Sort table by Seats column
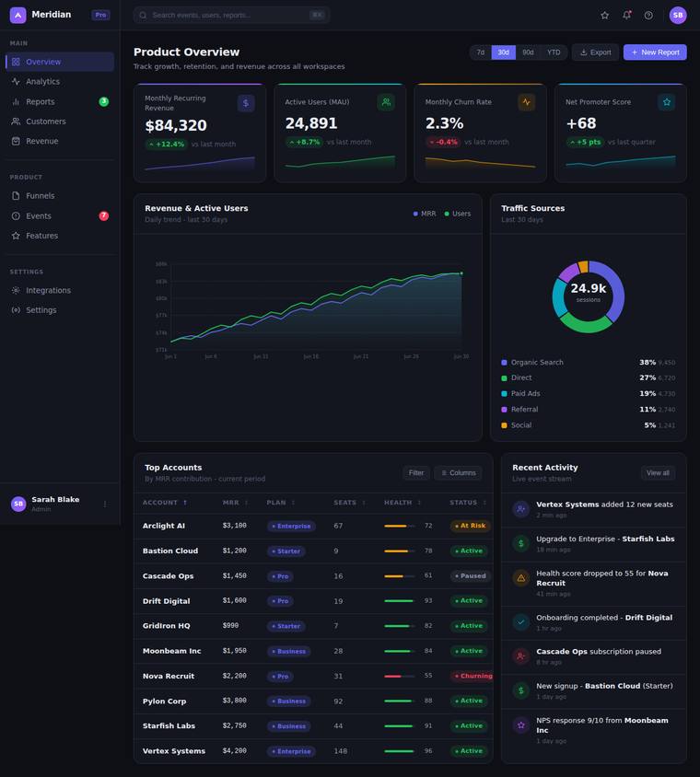700x777 pixels. click(350, 503)
